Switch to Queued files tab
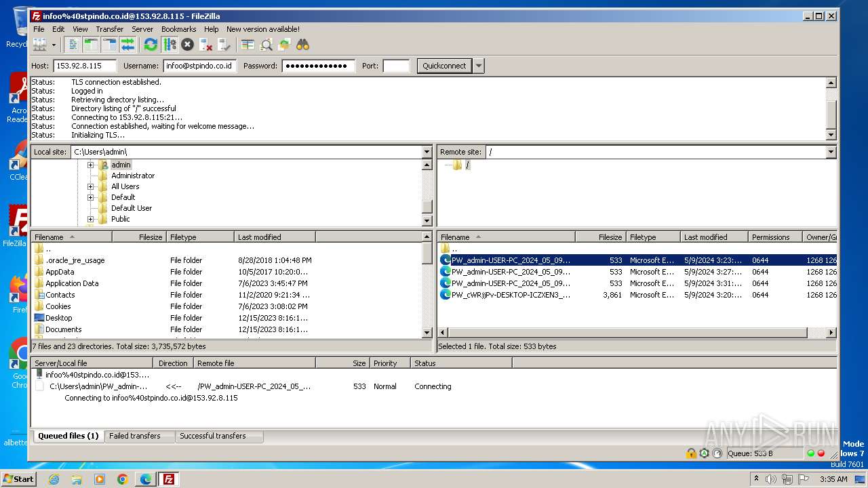Viewport: 868px width, 488px height. 68,436
